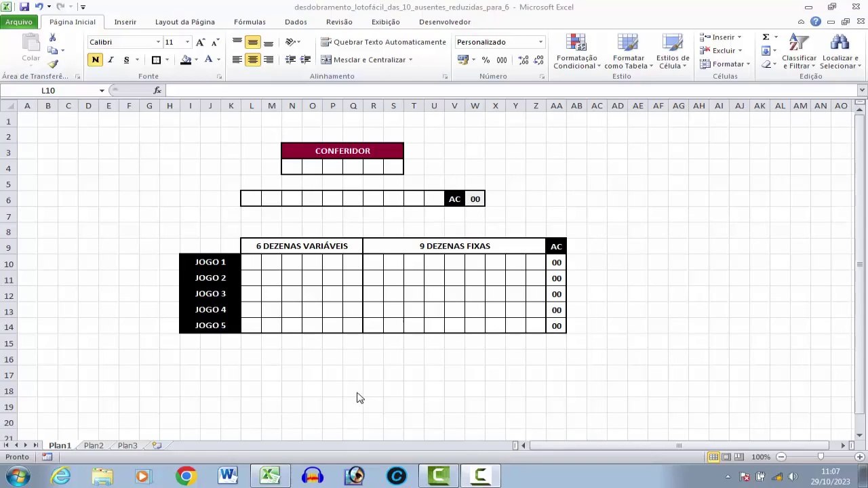Screen dimensions: 868x488
Task: Click Formatar in the Células group
Action: 726,64
